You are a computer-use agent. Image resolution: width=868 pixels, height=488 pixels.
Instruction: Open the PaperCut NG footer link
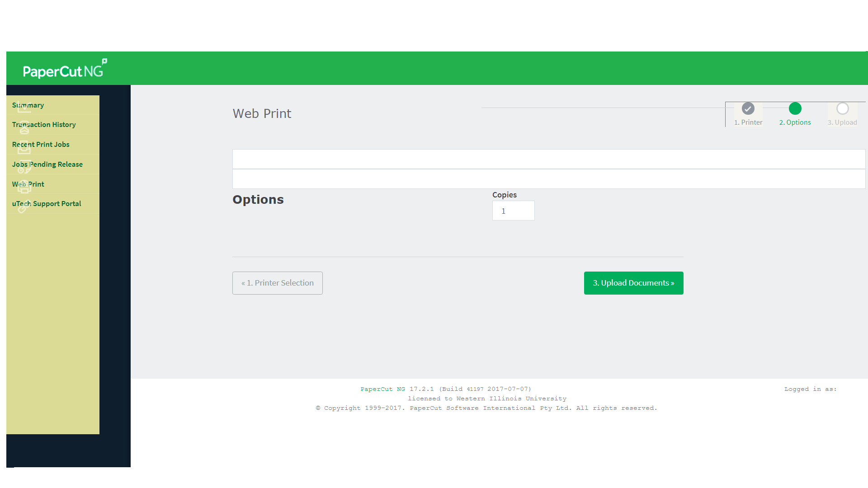[382, 389]
